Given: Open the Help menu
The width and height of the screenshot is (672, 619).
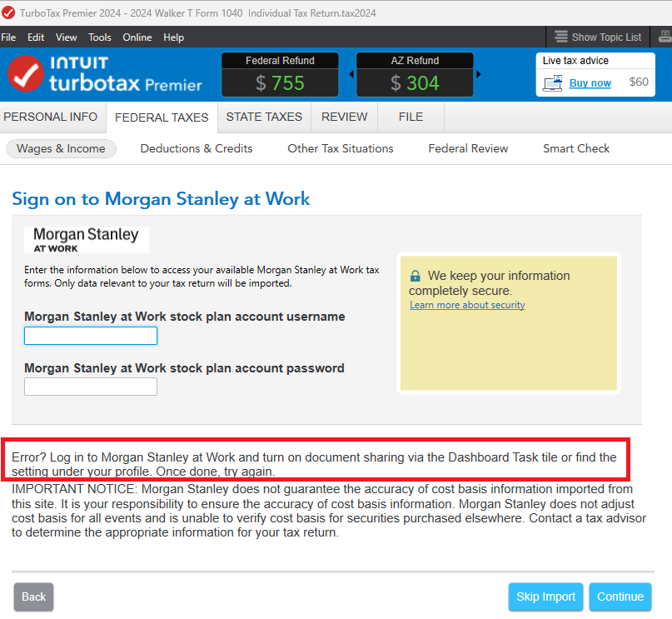Looking at the screenshot, I should (x=173, y=37).
